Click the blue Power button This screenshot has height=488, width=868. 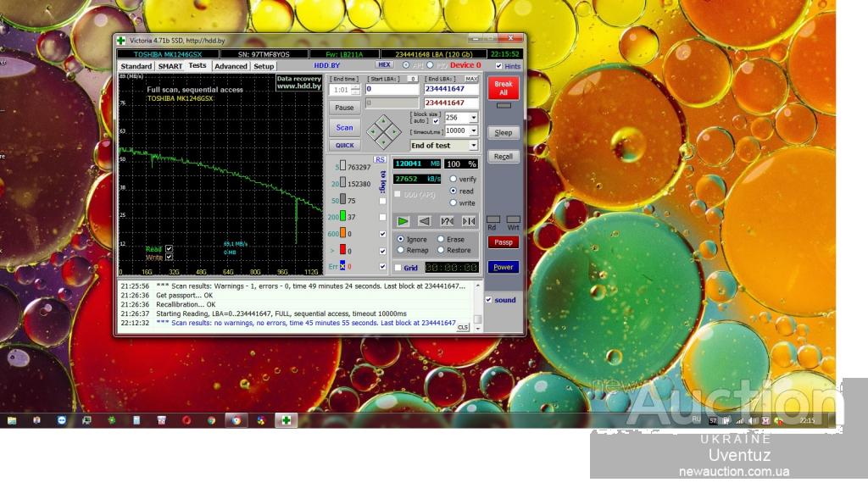(504, 267)
